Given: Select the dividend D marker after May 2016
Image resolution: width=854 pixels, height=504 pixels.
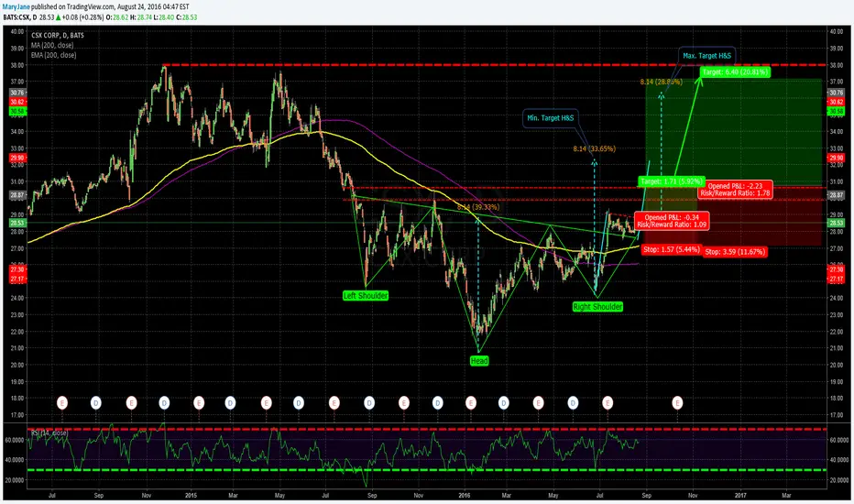Looking at the screenshot, I should (x=573, y=403).
